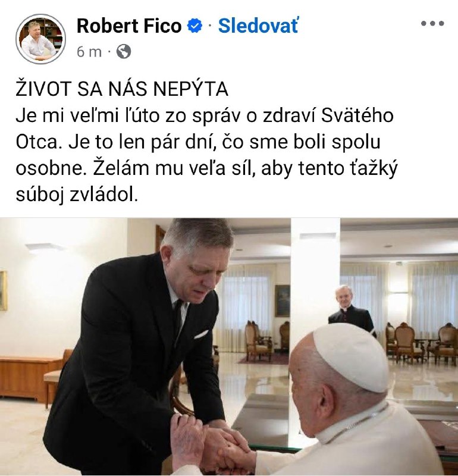Viewport: 458px width, 476px height.
Task: Click the globe public-audience icon
Action: pos(124,51)
